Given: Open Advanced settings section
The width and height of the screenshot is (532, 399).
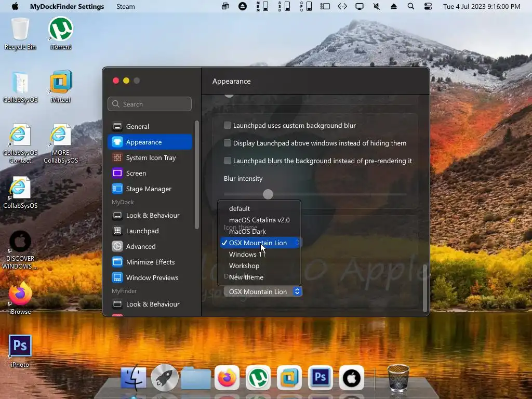Looking at the screenshot, I should click(x=150, y=246).
